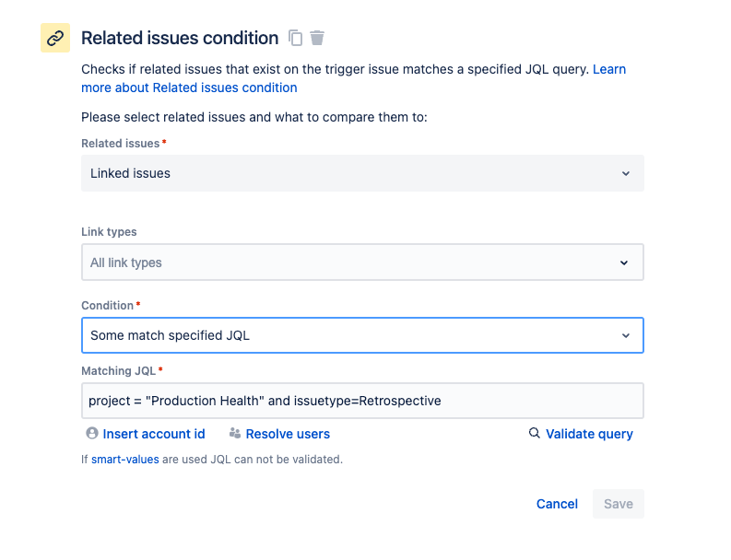
Task: Click the chevron in the Condition field
Action: tap(625, 335)
